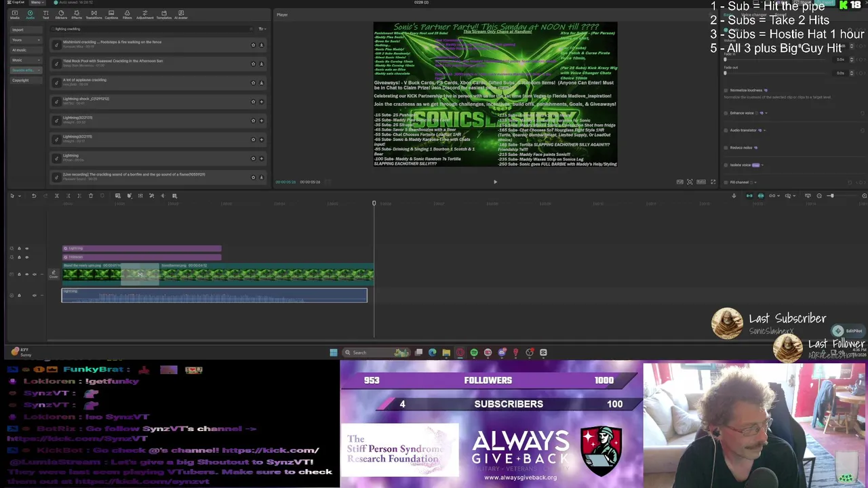
Task: Mute the Lightning audio track
Action: tap(34, 296)
